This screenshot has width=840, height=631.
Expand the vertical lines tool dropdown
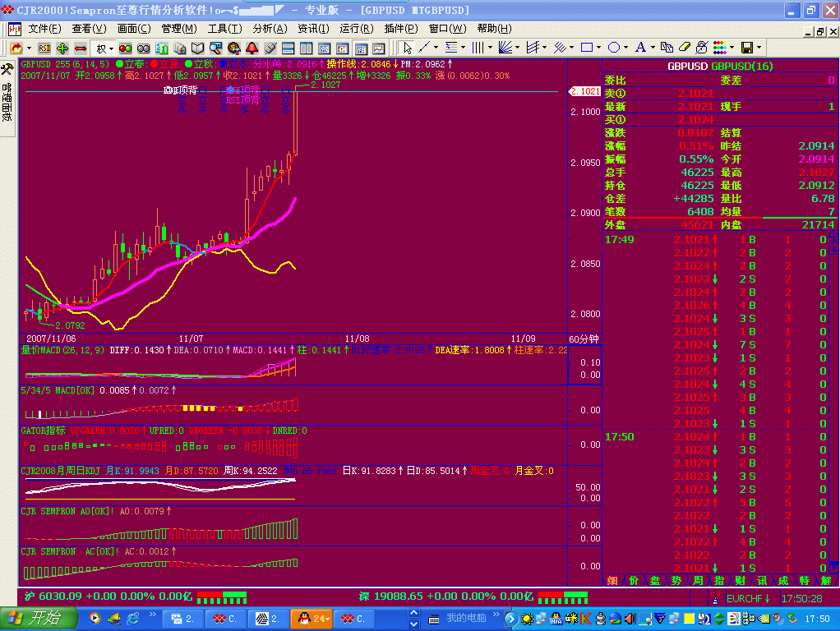click(x=490, y=48)
